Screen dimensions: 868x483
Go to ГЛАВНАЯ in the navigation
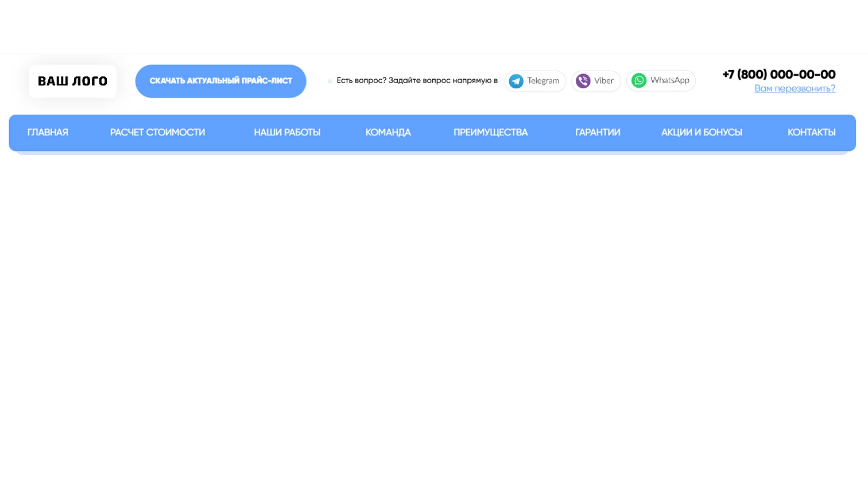click(48, 133)
